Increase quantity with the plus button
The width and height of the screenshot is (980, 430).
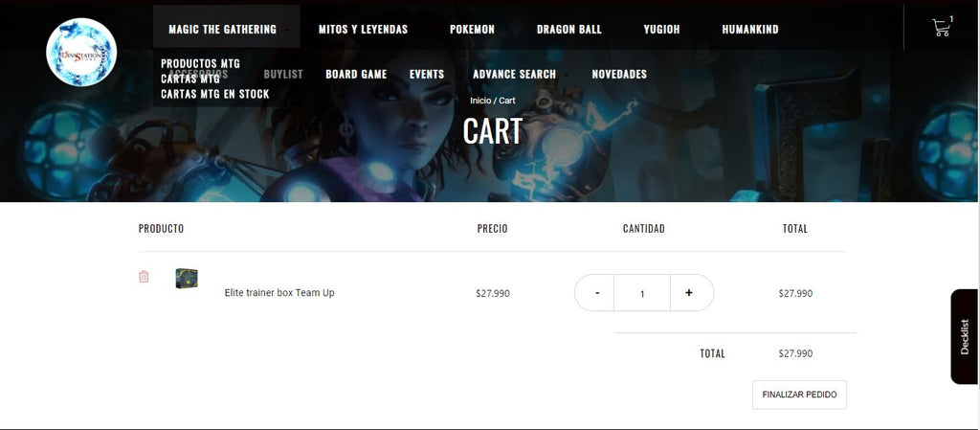[689, 292]
